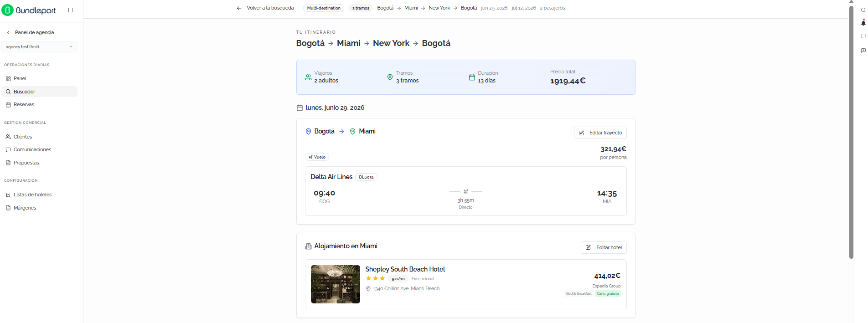Click the Reservas calendar icon
868x323 pixels.
pos(8,105)
